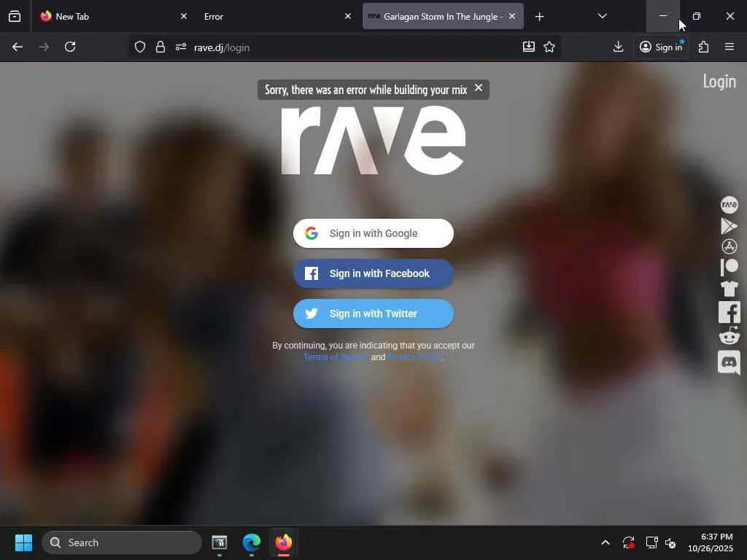The width and height of the screenshot is (747, 560).
Task: Open the Privacy Policy link
Action: 414,357
